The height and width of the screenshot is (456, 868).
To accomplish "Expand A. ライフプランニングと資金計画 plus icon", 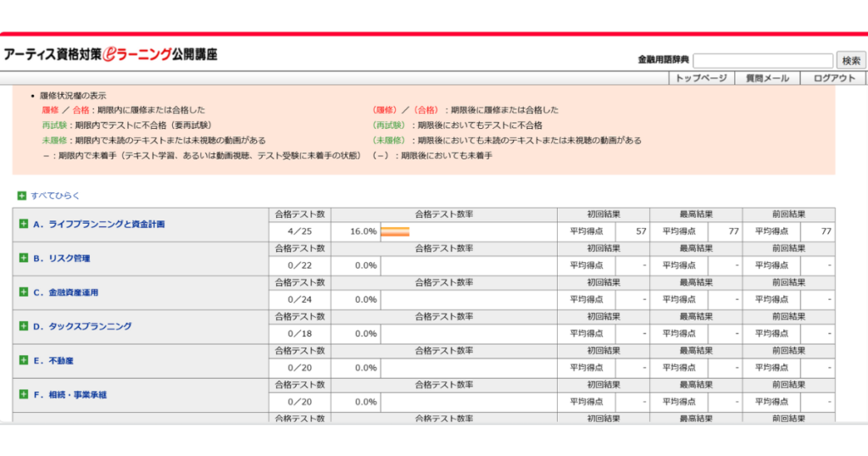I will tap(24, 225).
